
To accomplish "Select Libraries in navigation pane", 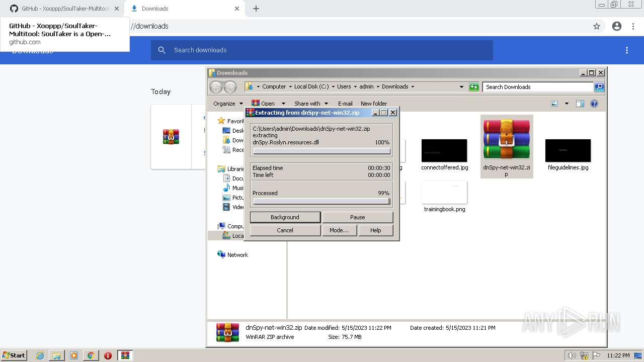I will (x=231, y=169).
